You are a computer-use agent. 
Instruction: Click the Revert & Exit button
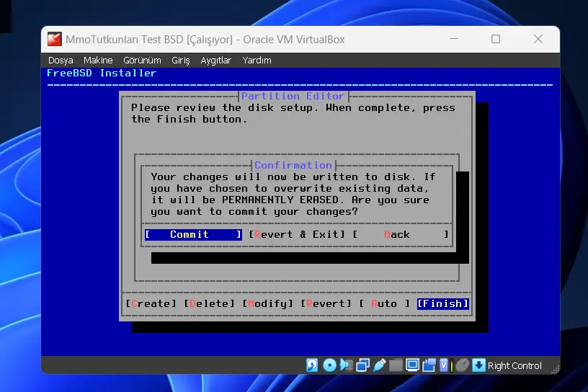tap(297, 234)
